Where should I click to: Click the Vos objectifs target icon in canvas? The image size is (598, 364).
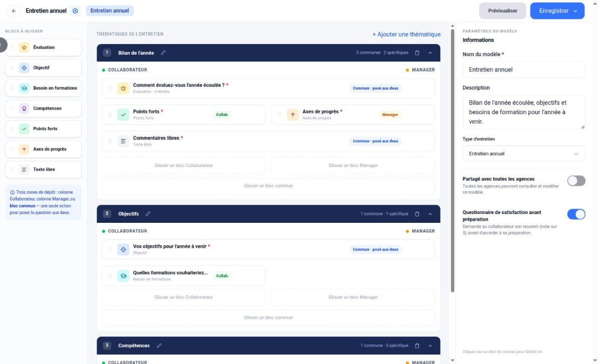pos(124,249)
